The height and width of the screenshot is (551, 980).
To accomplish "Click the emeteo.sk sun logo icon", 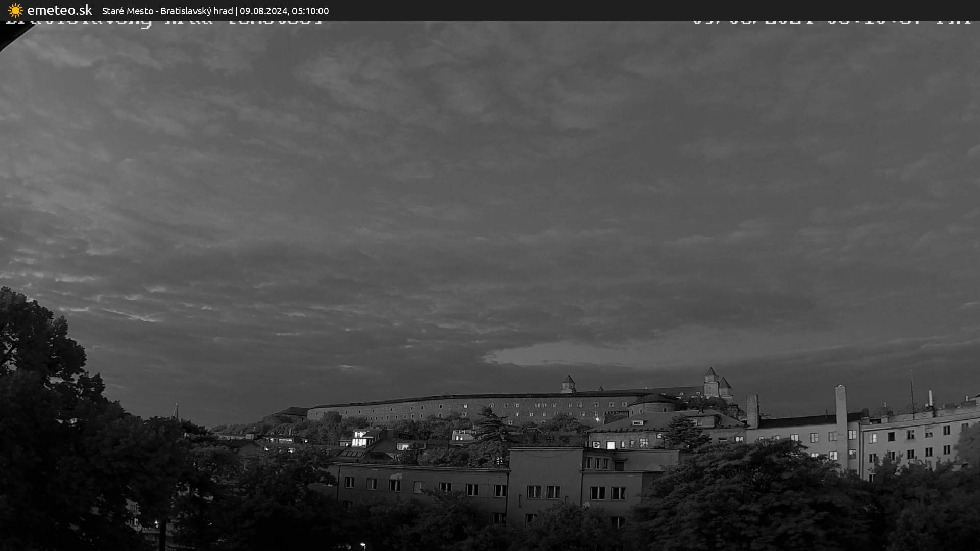I will tap(15, 10).
